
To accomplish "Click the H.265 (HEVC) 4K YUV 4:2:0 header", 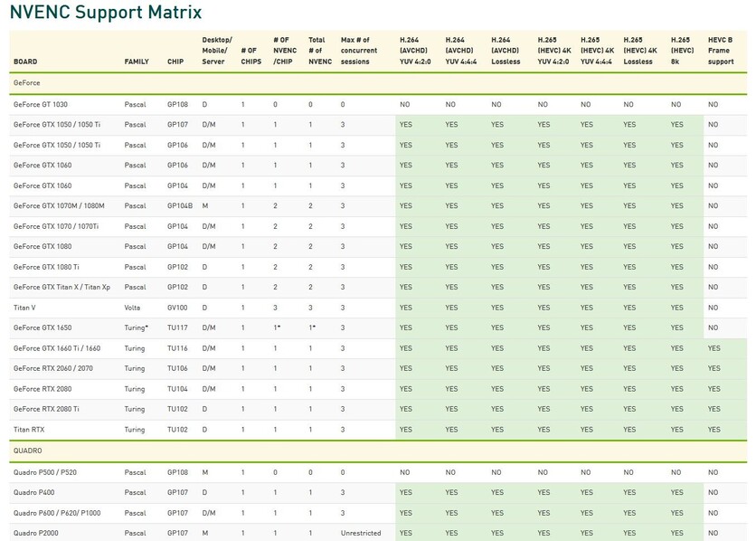I will [x=554, y=51].
